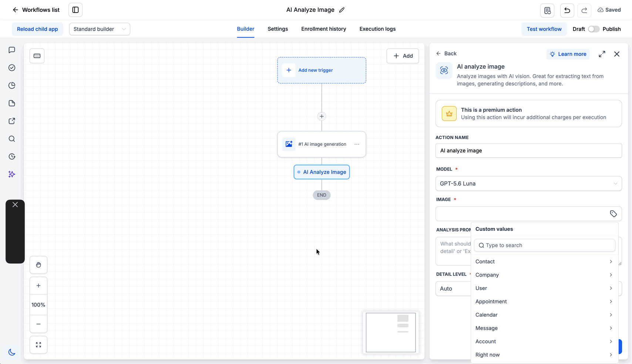Image resolution: width=632 pixels, height=364 pixels.
Task: Toggle the Draft/Publish switch
Action: pos(594,29)
